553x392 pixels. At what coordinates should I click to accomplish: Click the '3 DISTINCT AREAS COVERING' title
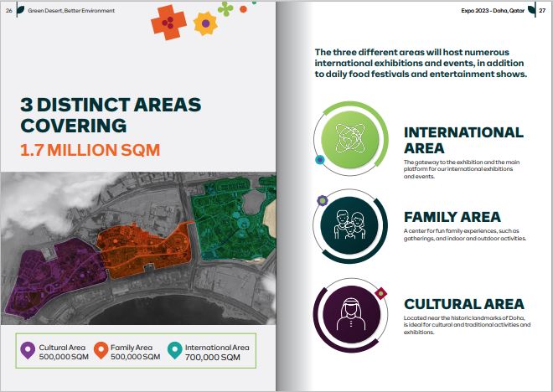click(x=111, y=116)
